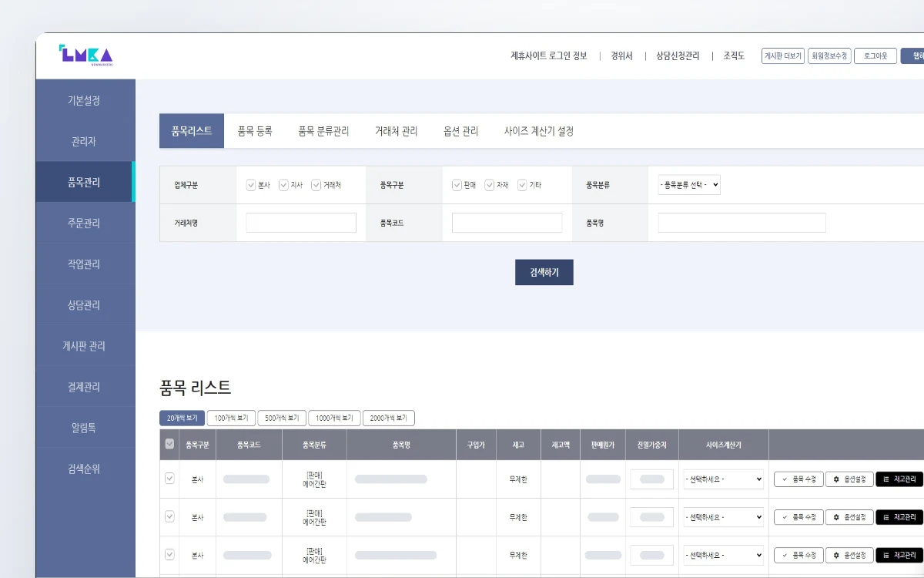Select 500개씩 보기
The image size is (924, 578).
point(282,418)
